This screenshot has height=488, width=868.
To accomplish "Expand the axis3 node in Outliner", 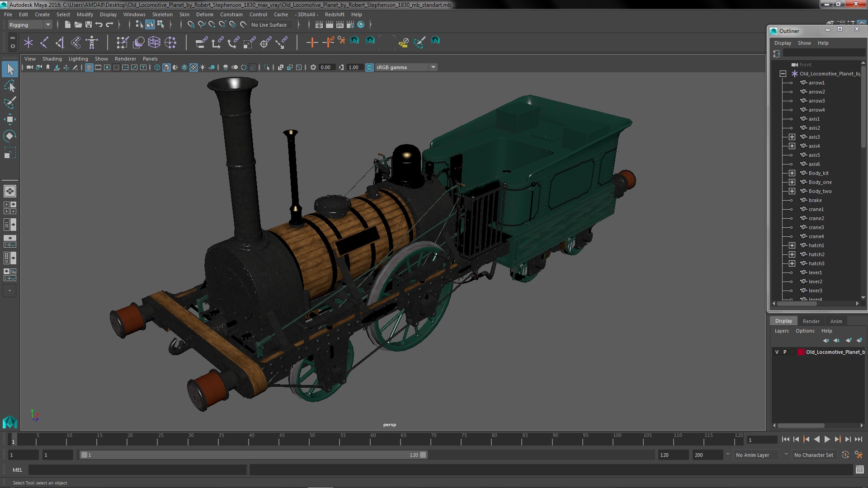I will [792, 137].
